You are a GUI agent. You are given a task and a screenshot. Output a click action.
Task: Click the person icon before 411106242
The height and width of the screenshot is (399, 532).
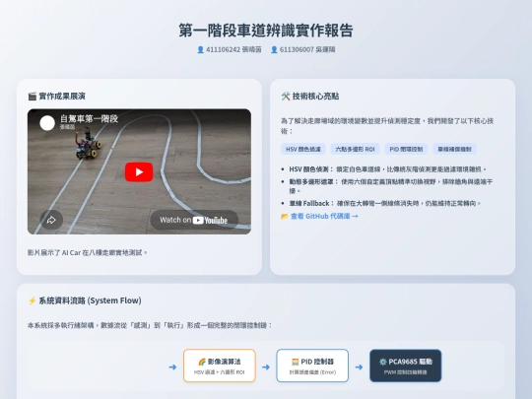pos(201,49)
